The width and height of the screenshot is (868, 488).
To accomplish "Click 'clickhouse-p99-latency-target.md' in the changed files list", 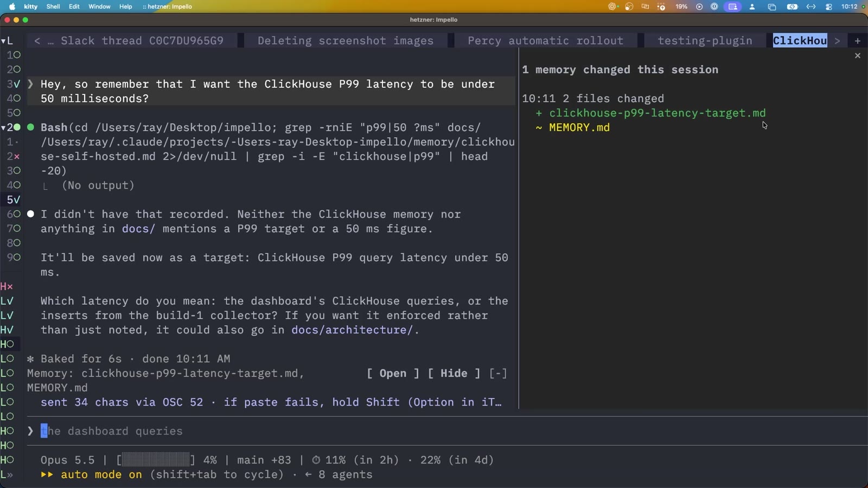I will (658, 113).
